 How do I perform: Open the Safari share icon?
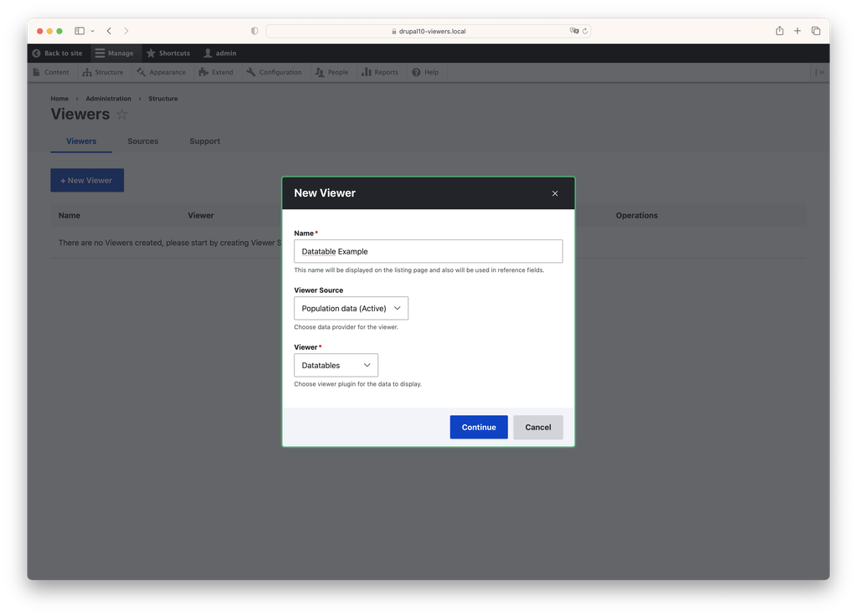tap(779, 31)
